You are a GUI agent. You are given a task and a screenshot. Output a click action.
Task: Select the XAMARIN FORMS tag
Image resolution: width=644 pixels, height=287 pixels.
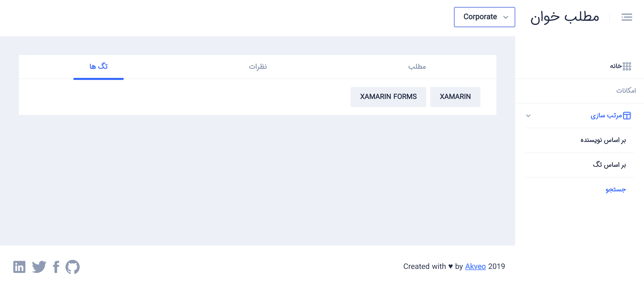click(388, 97)
